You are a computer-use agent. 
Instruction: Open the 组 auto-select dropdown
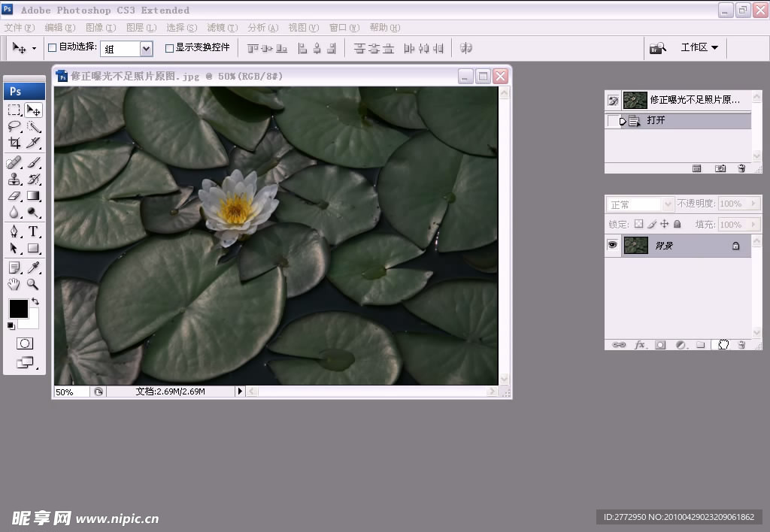click(x=146, y=49)
